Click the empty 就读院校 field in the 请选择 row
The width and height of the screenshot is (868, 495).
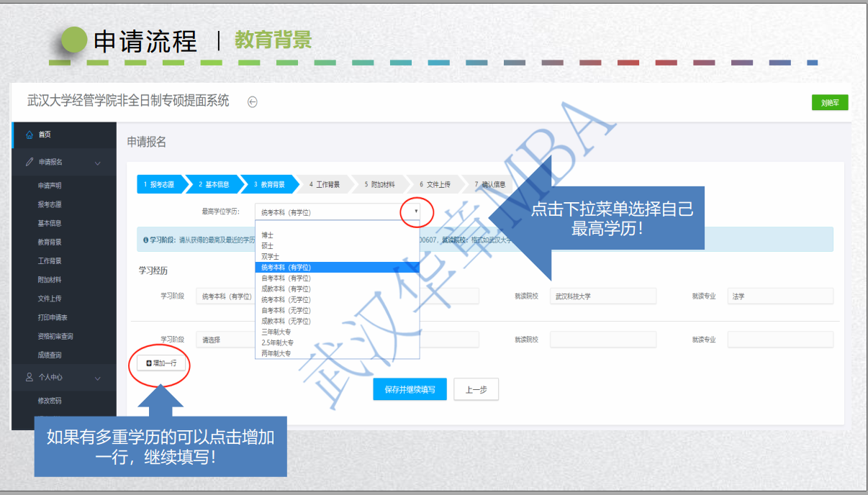click(603, 340)
